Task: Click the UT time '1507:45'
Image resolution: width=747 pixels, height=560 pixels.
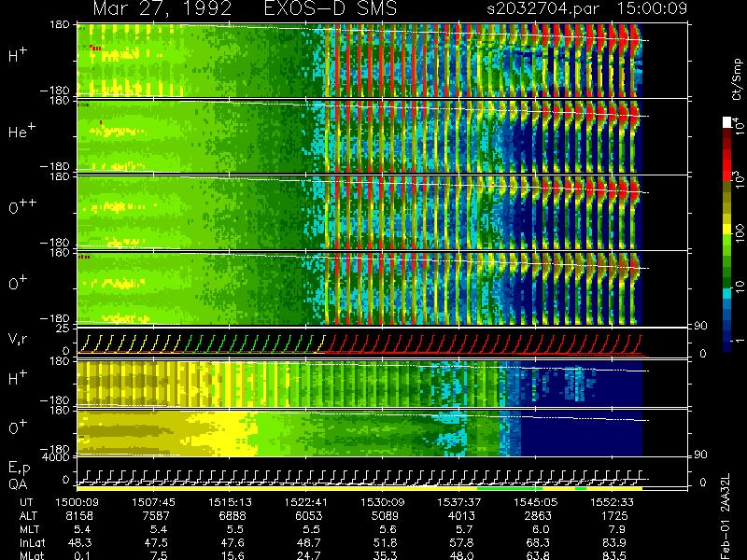Action: tap(153, 502)
